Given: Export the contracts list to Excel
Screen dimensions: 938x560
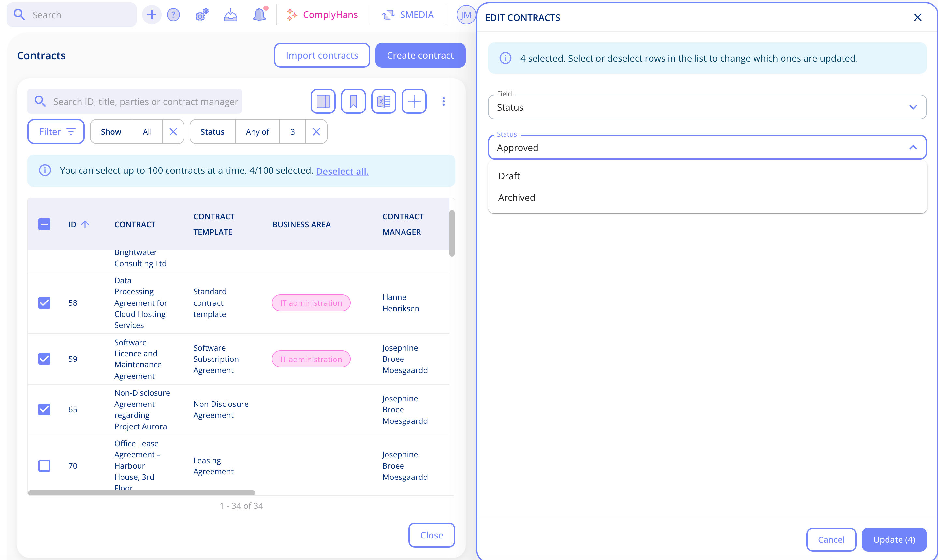Looking at the screenshot, I should click(384, 101).
